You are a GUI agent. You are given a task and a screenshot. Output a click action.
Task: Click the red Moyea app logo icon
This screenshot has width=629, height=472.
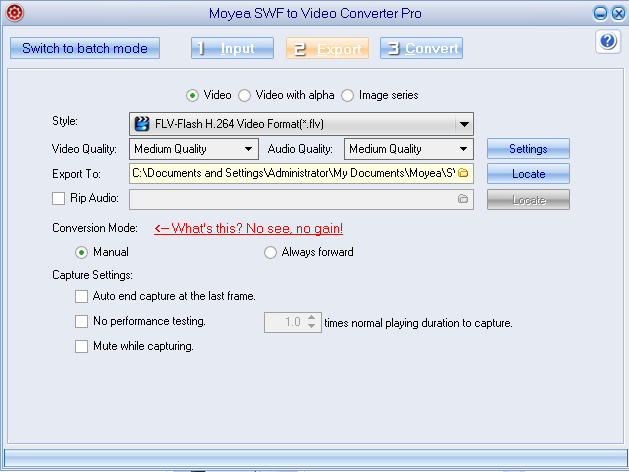[x=14, y=13]
